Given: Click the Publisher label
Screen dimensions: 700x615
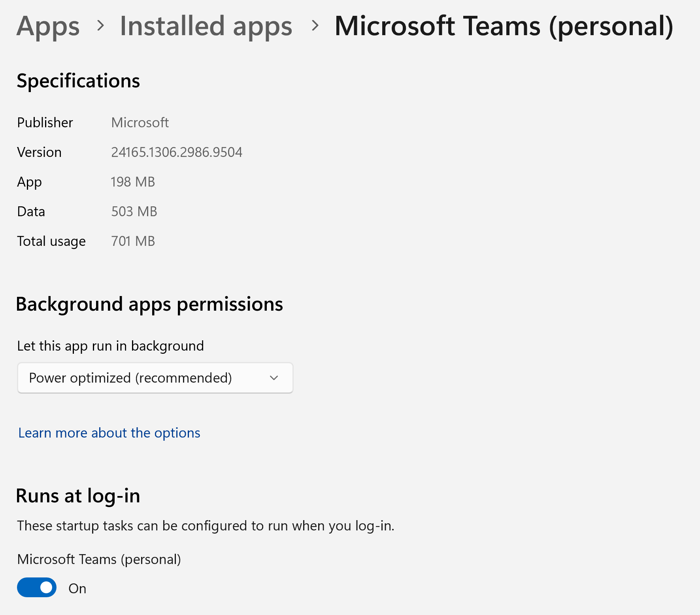Looking at the screenshot, I should pos(45,123).
